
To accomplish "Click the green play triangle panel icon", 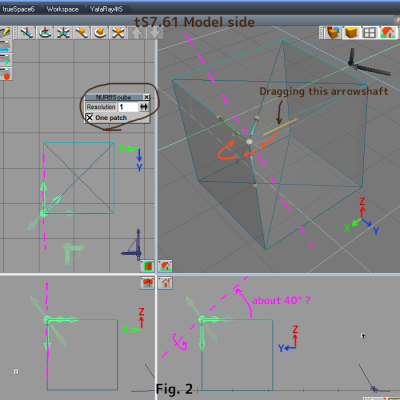I will point(6,60).
